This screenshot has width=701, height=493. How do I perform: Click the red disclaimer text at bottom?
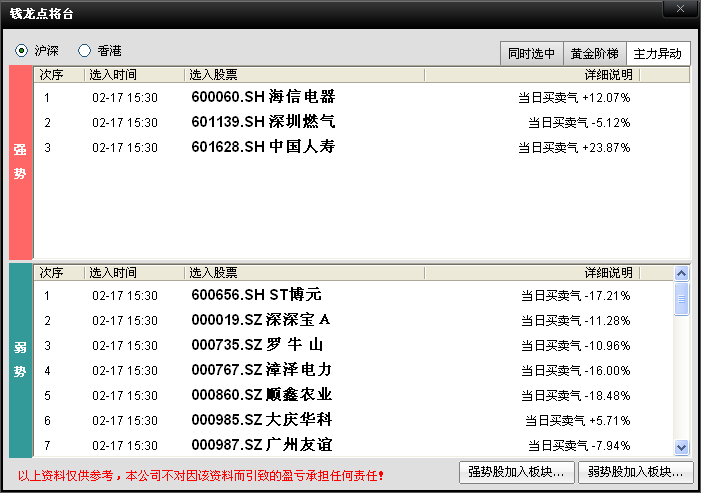tap(201, 476)
